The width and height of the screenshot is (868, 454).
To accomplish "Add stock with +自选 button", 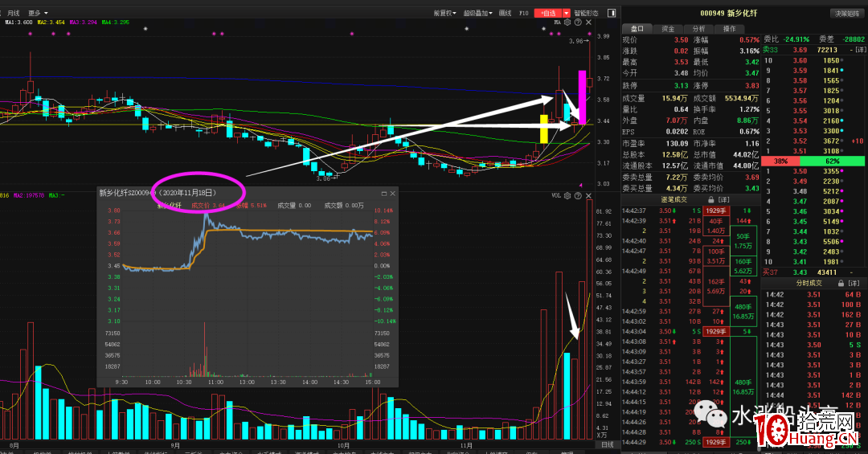I will tap(548, 13).
